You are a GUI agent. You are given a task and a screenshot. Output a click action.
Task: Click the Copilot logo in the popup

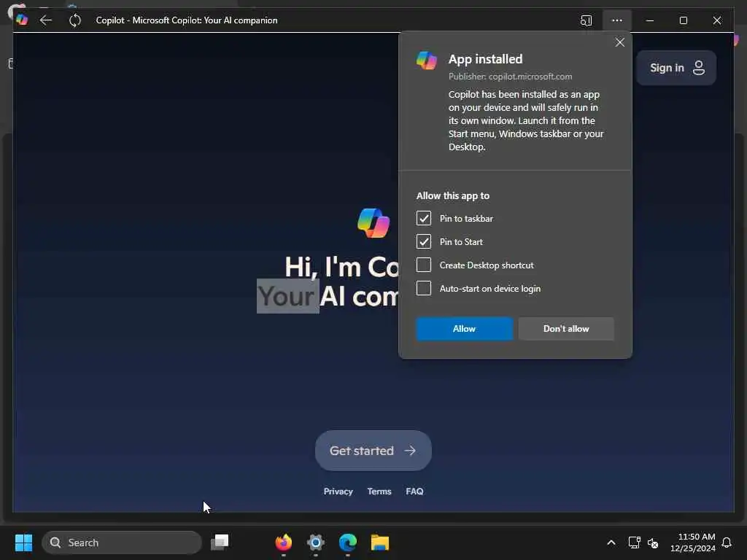426,61
